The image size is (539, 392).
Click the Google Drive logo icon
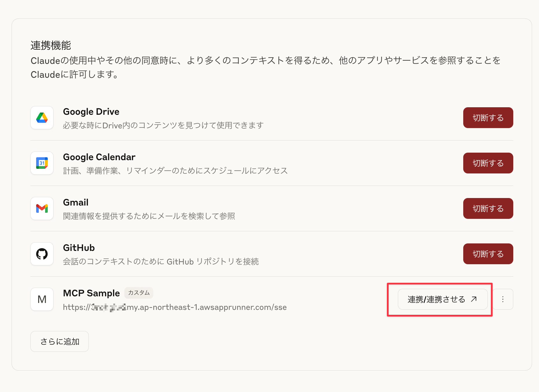point(42,118)
